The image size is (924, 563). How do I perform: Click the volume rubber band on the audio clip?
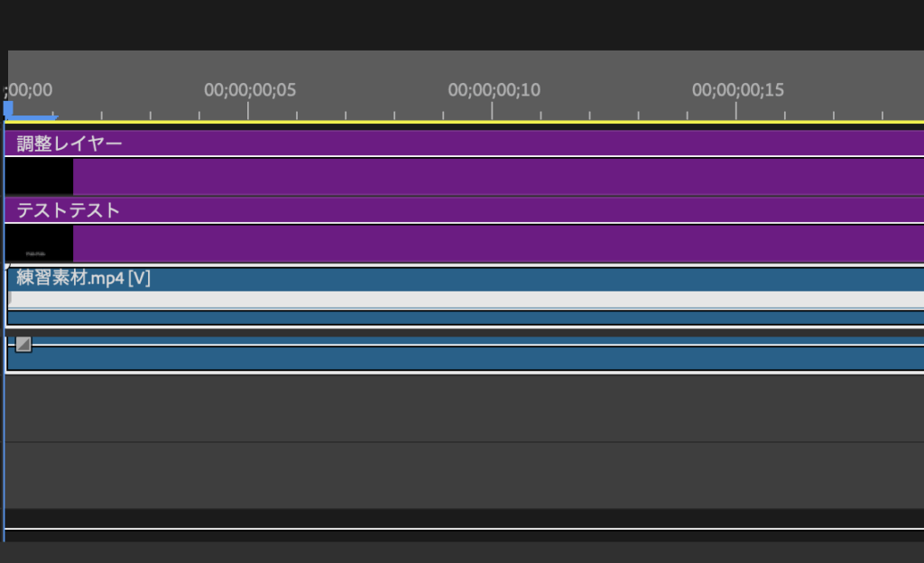451,344
